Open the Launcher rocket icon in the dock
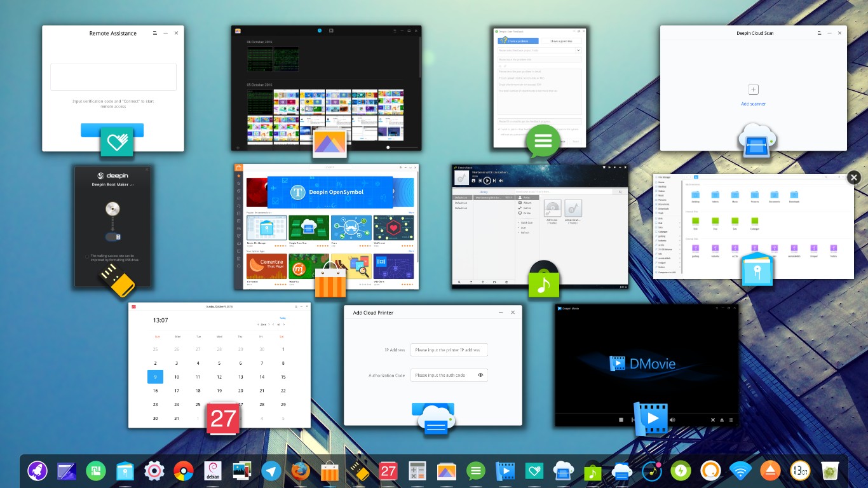Viewport: 868px width, 488px height. (38, 471)
